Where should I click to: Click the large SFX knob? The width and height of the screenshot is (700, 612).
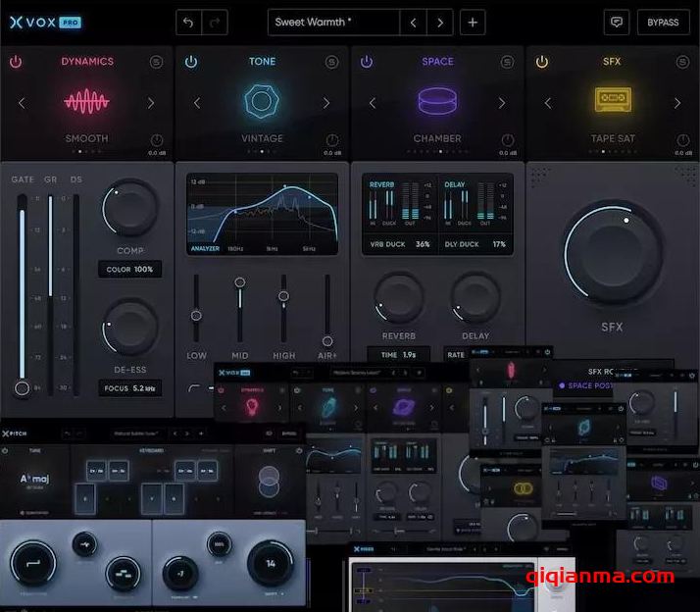(614, 253)
